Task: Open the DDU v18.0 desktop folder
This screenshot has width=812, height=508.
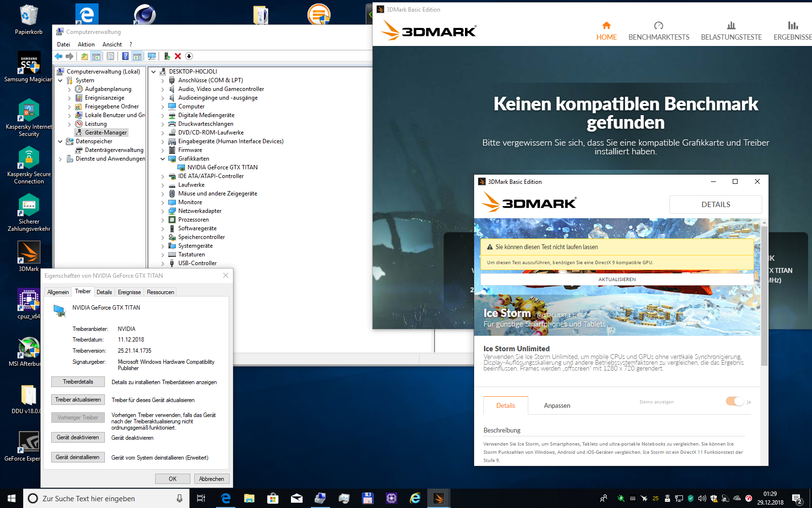Action: pos(29,399)
